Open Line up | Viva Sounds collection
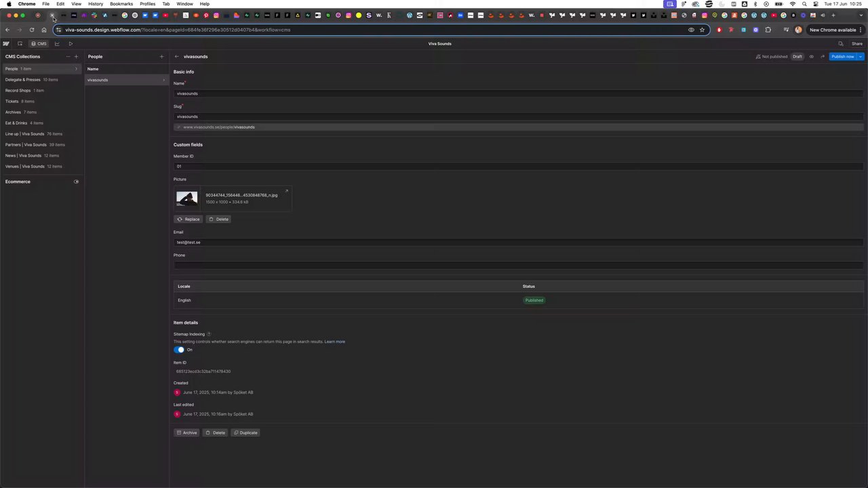Screen dimensions: 868x488 click(41, 134)
